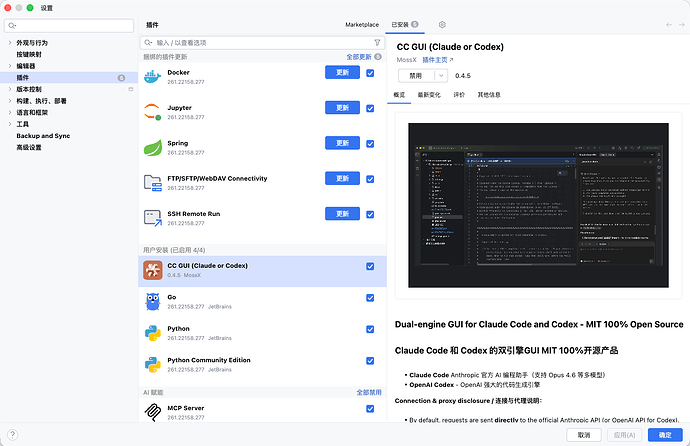Click the Go gopher plugin icon
Image resolution: width=690 pixels, height=446 pixels.
[153, 302]
